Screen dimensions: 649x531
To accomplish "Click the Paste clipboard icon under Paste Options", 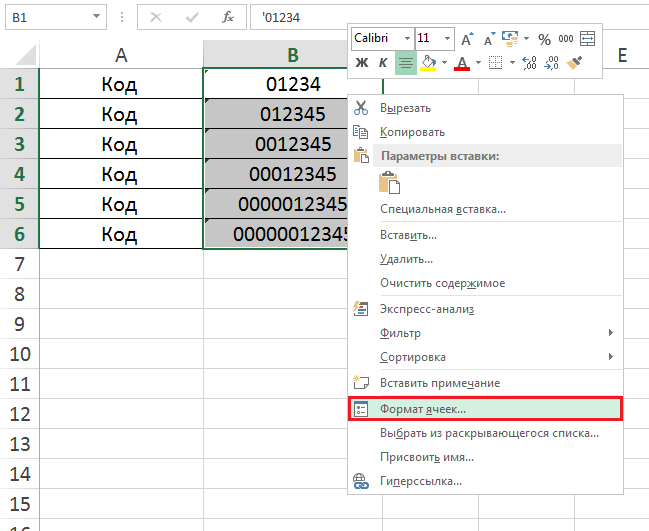I will point(389,183).
